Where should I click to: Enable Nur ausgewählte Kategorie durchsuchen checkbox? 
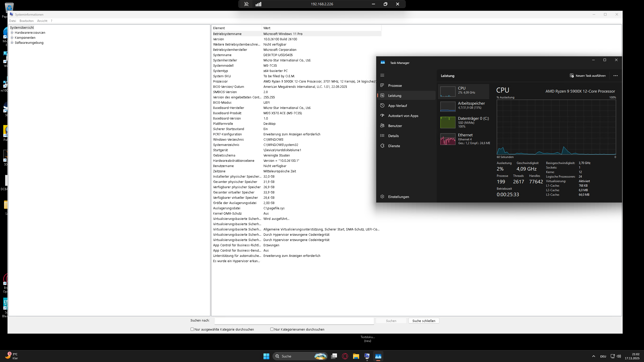click(192, 329)
